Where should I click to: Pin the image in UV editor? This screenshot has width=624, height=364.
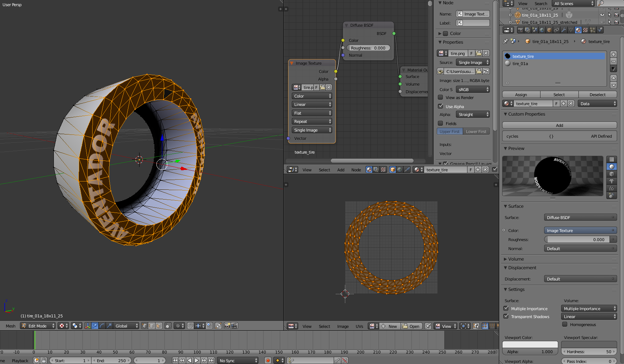428,326
